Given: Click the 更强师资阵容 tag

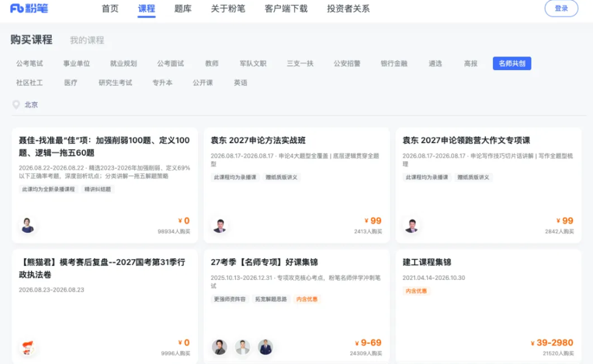Looking at the screenshot, I should [x=230, y=299].
